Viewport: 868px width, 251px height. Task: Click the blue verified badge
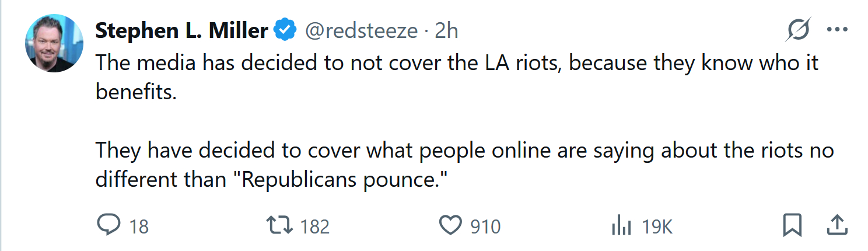[286, 30]
